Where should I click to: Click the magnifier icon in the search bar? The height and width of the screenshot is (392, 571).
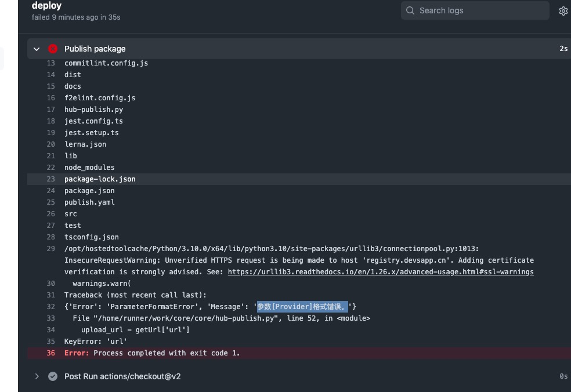pos(410,10)
